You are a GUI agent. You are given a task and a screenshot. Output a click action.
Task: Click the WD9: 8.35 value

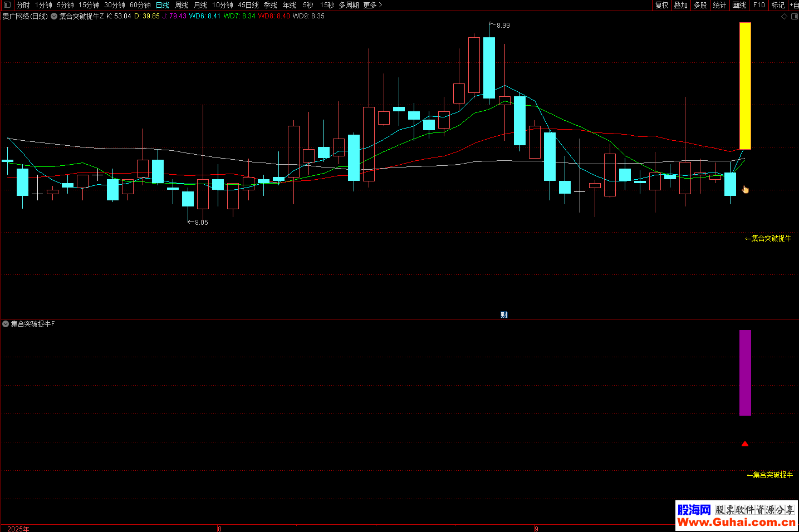[308, 16]
